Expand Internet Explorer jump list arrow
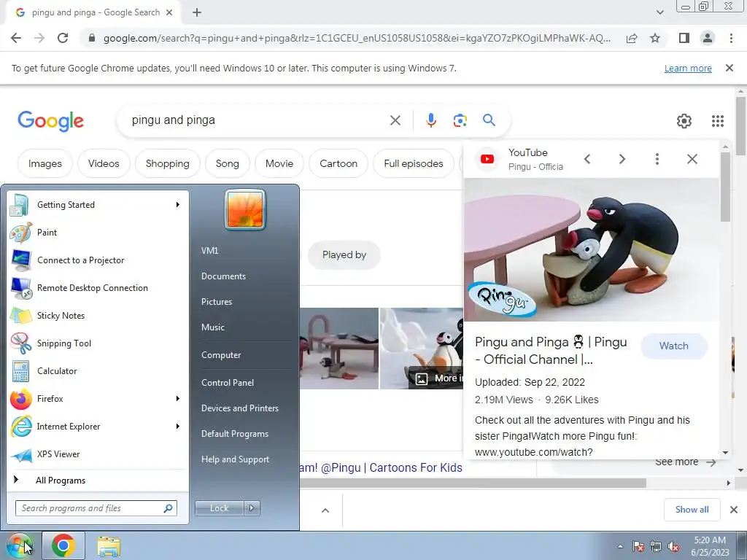Image resolution: width=747 pixels, height=560 pixels. point(178,426)
